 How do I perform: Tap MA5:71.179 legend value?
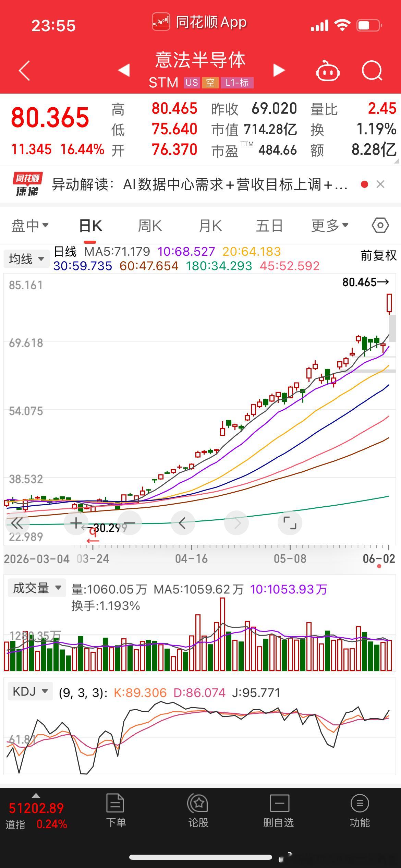point(117,252)
